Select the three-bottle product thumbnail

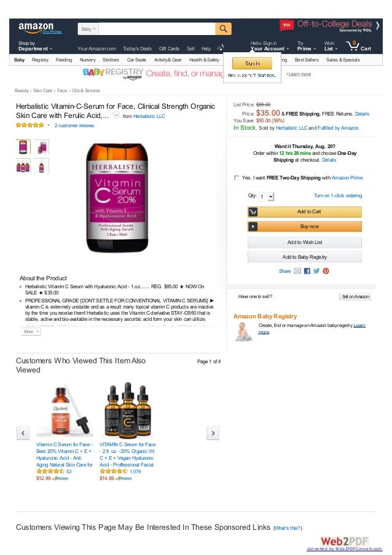click(x=23, y=166)
